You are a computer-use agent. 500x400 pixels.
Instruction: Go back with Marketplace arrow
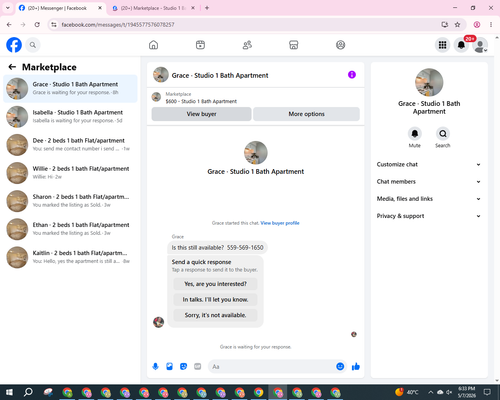(12, 67)
